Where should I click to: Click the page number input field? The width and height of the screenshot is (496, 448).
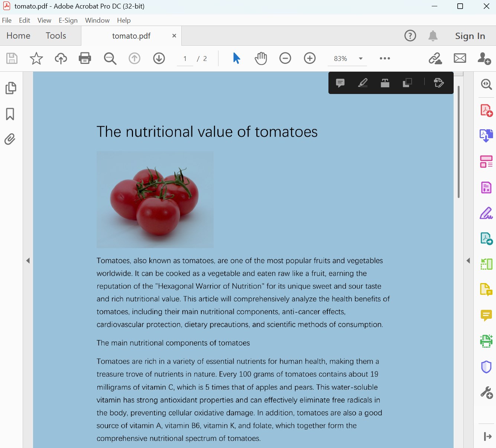185,58
